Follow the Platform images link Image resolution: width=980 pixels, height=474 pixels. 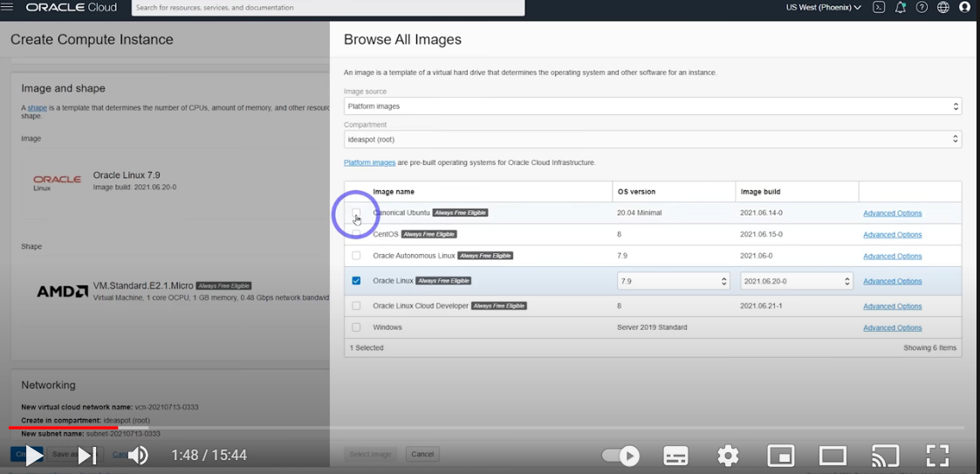pyautogui.click(x=369, y=162)
